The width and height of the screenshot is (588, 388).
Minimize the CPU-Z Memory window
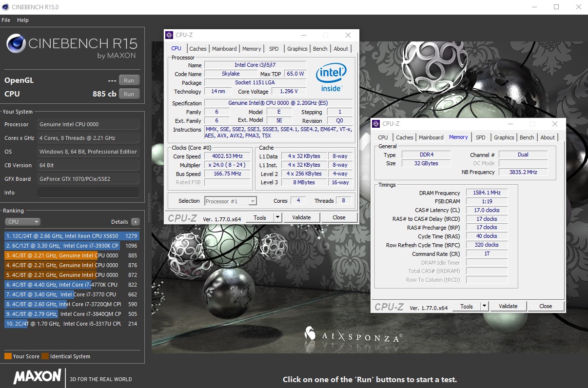(510, 124)
